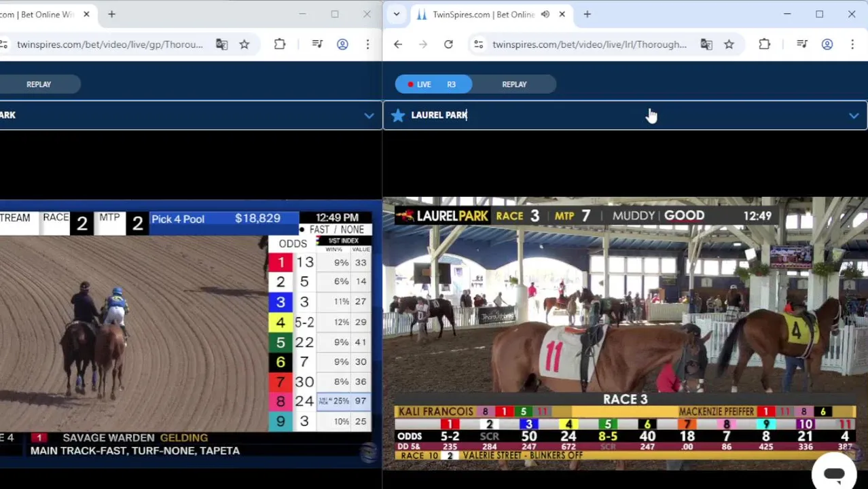
Task: Maximize the right browser window
Action: (820, 14)
